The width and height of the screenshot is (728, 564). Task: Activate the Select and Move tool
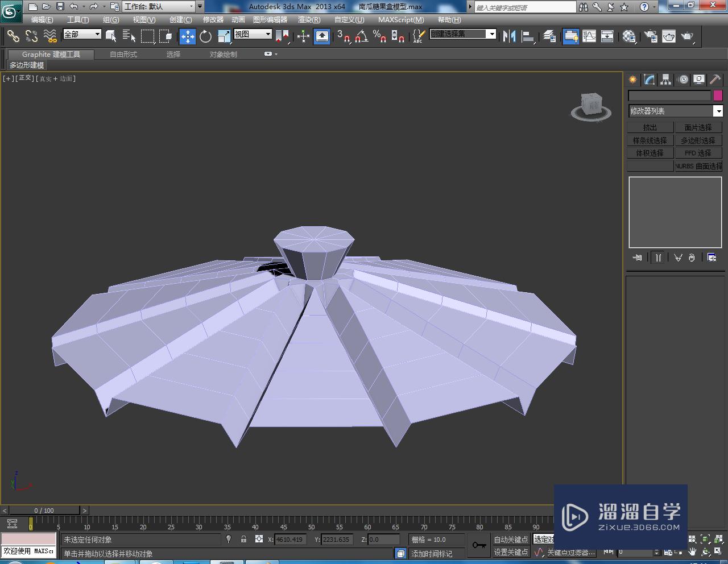(x=187, y=36)
